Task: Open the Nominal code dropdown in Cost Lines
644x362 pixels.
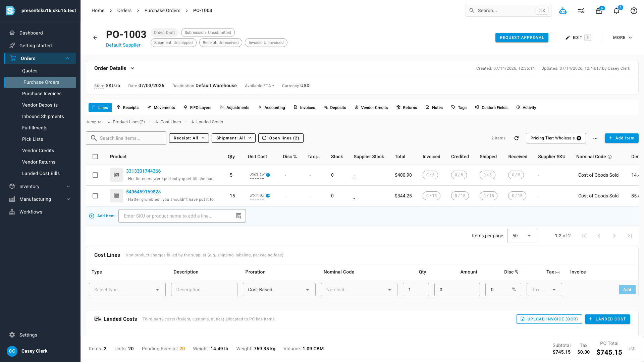Action: (359, 290)
